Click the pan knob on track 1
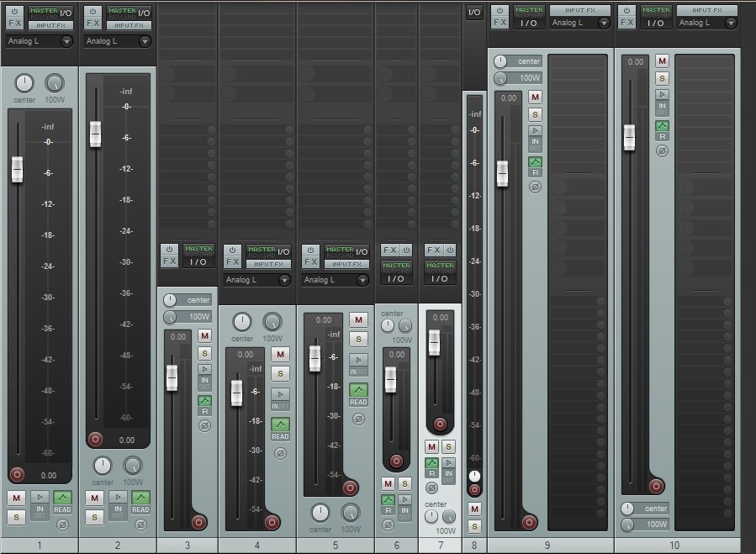Screen dimensions: 756x554 click(24, 84)
